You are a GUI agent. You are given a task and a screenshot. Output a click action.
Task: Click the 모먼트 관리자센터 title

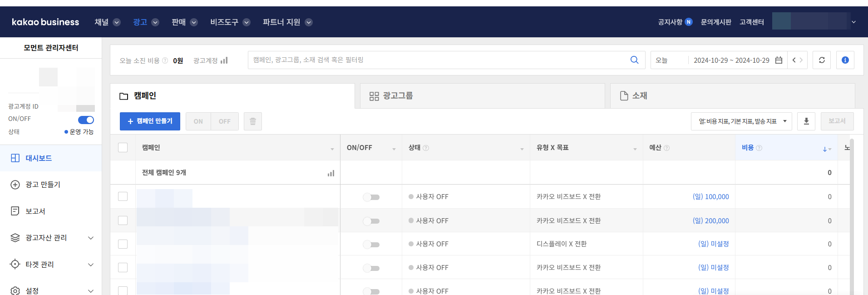51,48
